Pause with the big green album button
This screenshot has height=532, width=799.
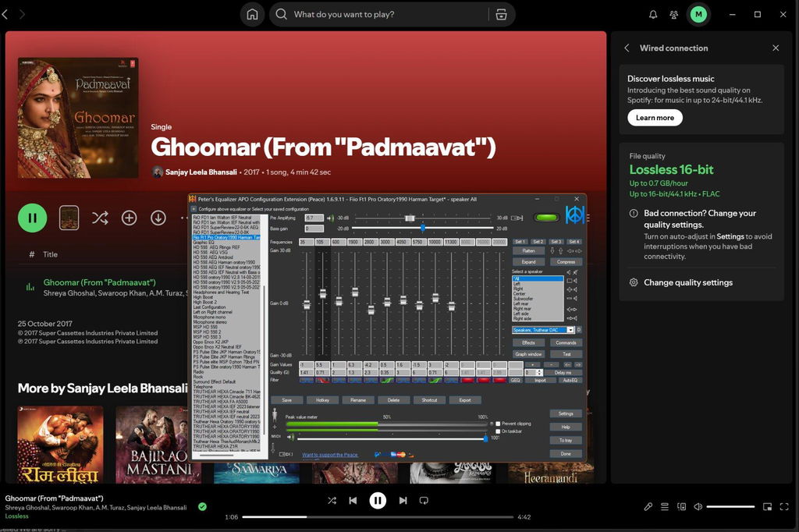tap(32, 218)
